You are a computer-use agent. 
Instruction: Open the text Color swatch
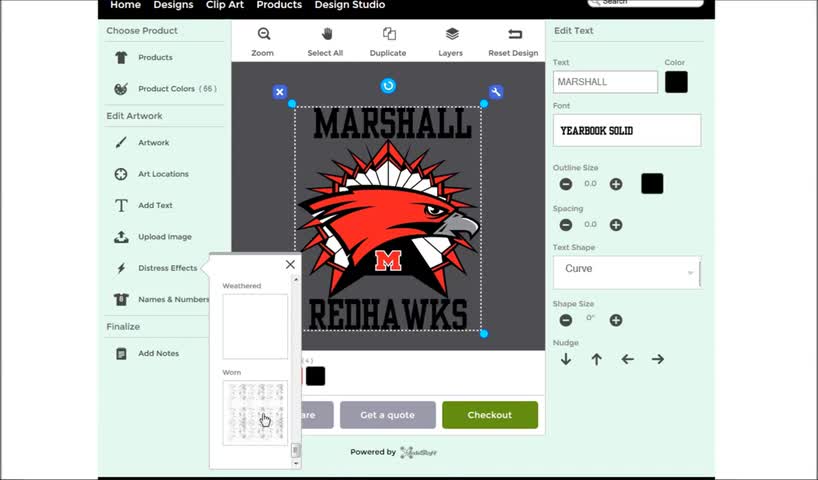pos(676,82)
